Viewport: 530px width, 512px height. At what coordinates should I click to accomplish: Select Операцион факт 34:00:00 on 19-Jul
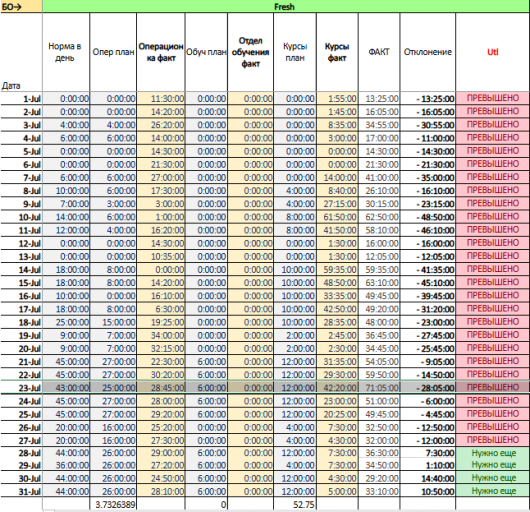pyautogui.click(x=161, y=336)
